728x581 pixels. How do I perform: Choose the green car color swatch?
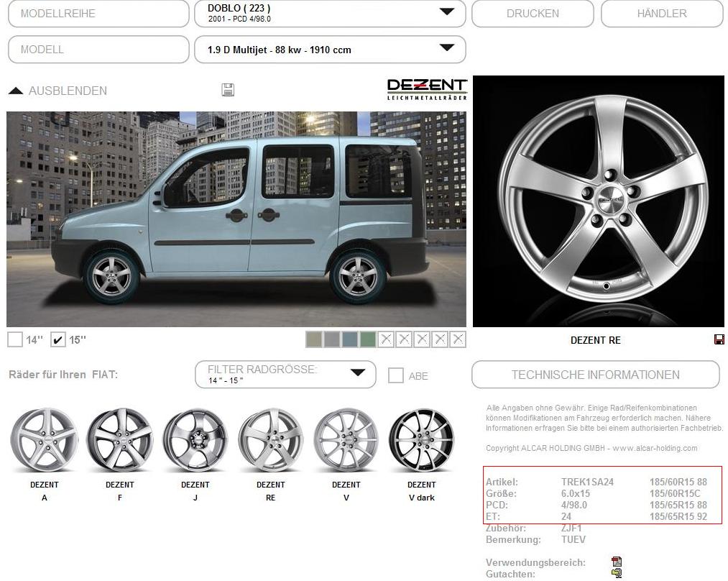(x=367, y=339)
